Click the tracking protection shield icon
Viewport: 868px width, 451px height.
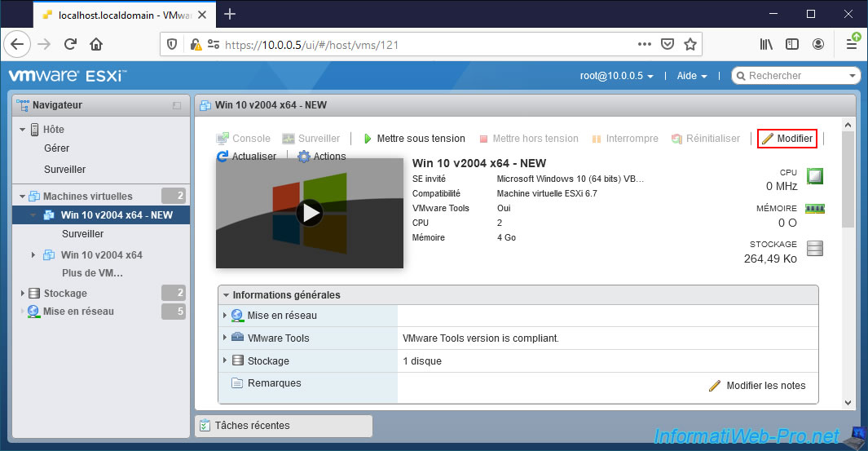172,44
